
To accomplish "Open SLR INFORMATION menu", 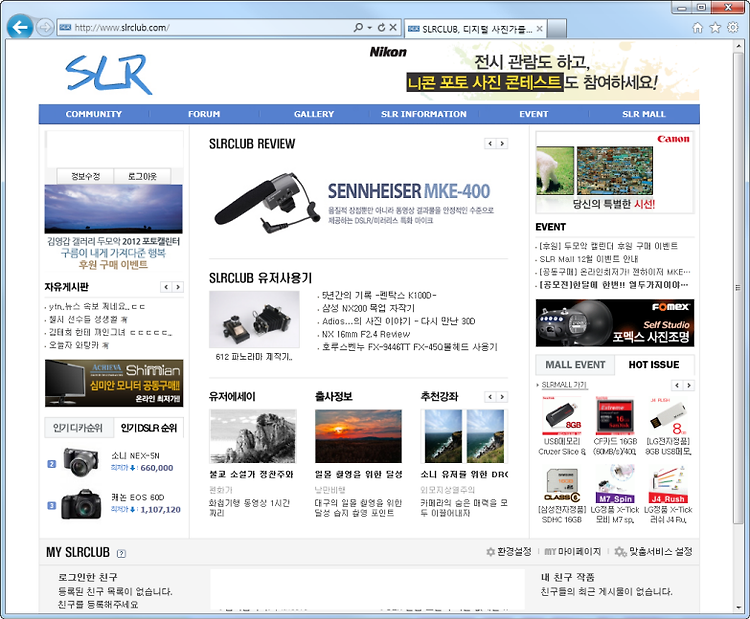I will coord(423,114).
